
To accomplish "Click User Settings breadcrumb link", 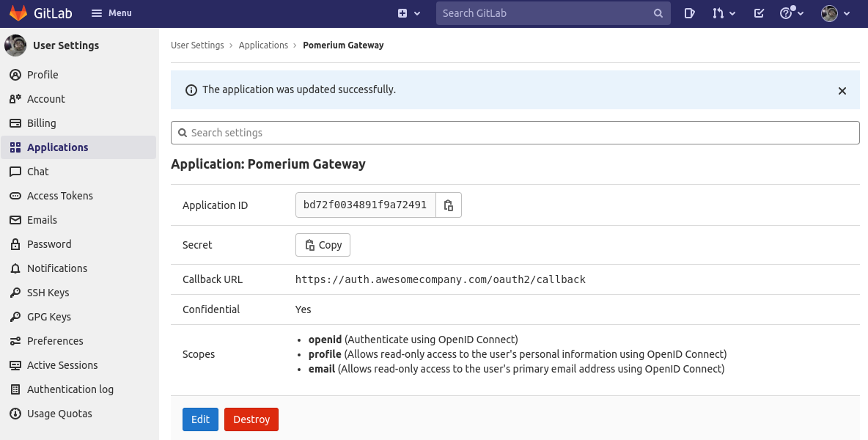I will pos(197,45).
